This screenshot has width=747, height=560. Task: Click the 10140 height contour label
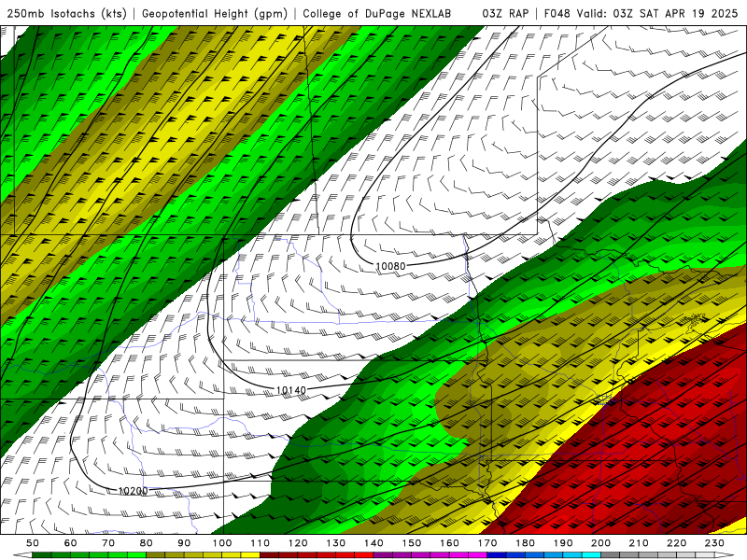point(291,390)
